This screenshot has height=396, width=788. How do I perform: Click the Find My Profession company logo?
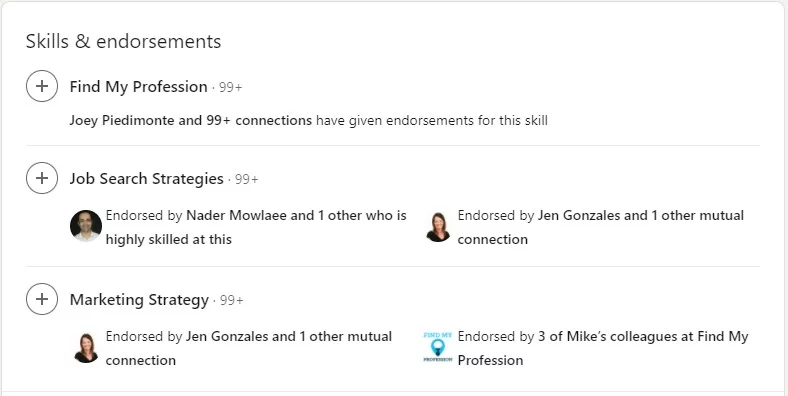pyautogui.click(x=438, y=347)
